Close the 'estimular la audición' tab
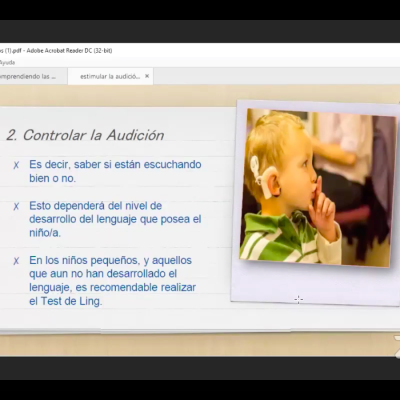Viewport: 400px width, 400px height. pyautogui.click(x=147, y=76)
